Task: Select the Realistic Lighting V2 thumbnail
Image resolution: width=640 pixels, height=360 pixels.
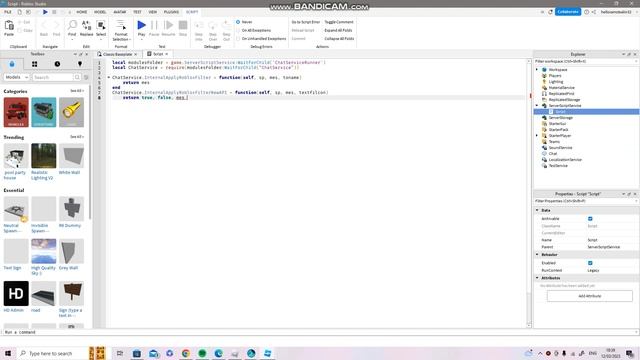Action: (44, 156)
